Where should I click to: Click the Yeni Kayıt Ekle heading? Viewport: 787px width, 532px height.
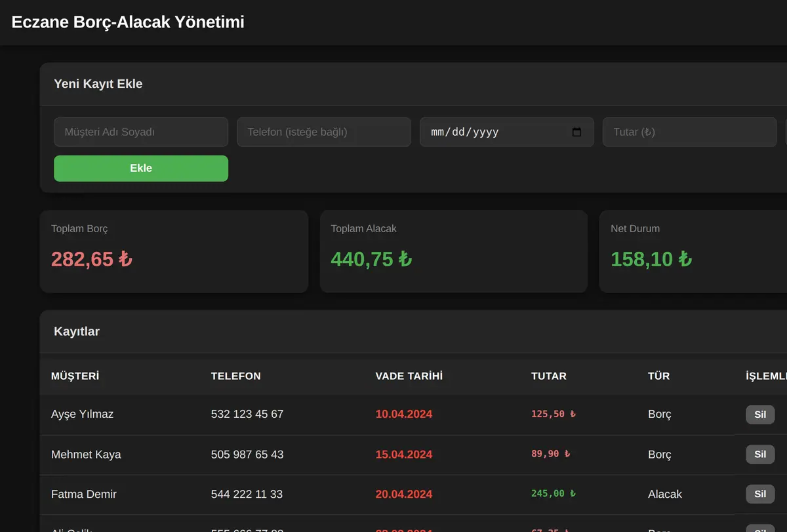tap(98, 84)
